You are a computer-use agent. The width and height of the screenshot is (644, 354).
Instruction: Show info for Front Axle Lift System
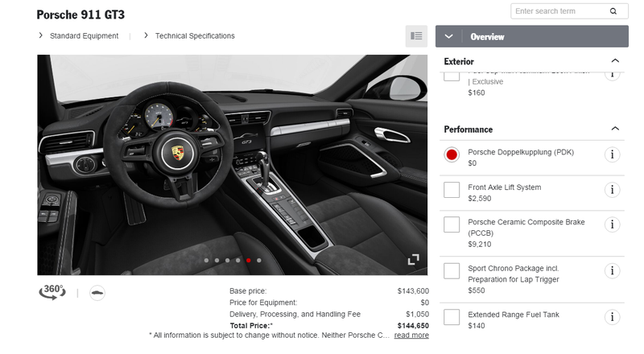tap(612, 190)
